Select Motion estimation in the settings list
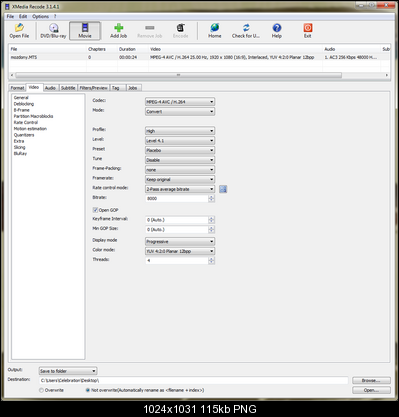 coord(30,129)
